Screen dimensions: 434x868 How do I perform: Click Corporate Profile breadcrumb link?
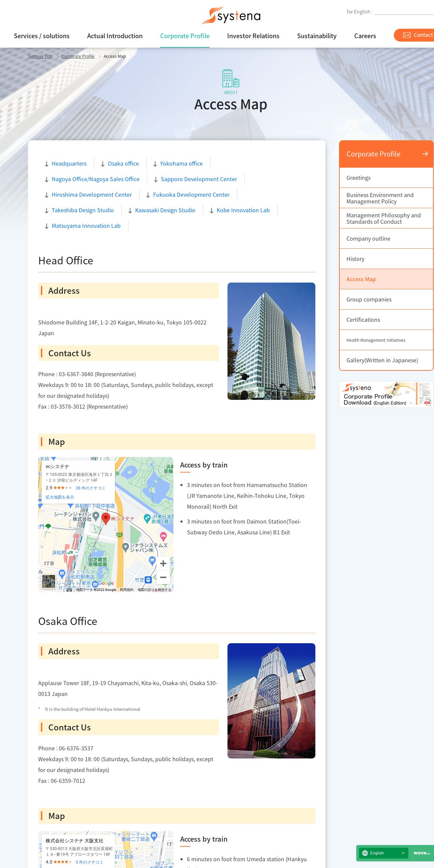coord(78,56)
